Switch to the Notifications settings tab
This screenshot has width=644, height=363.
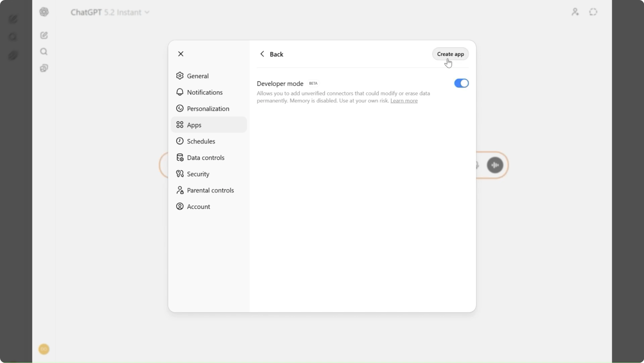[205, 92]
